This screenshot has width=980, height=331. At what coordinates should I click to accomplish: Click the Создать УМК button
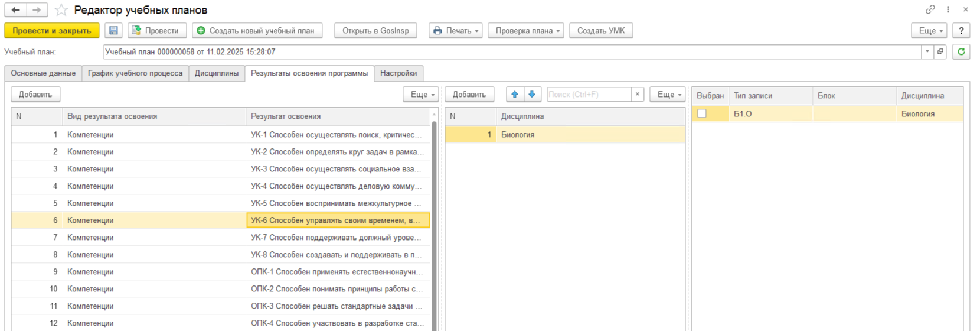tap(600, 31)
